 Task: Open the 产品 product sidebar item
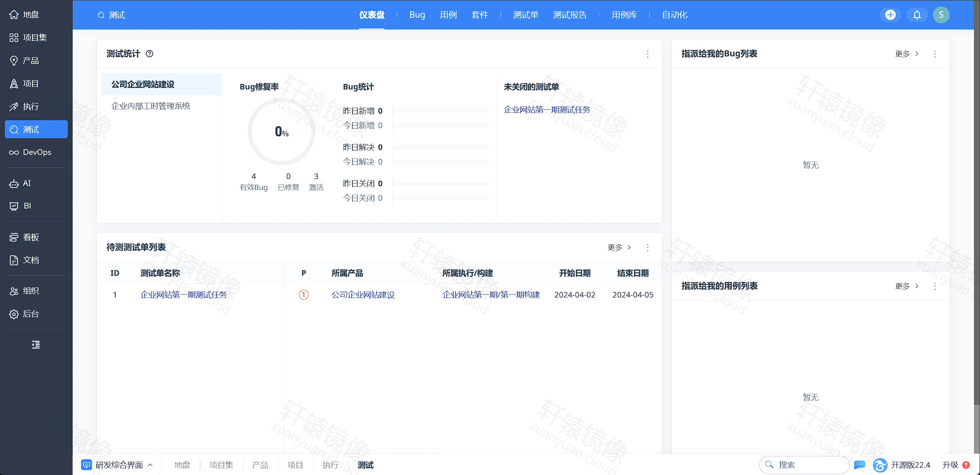pos(36,60)
